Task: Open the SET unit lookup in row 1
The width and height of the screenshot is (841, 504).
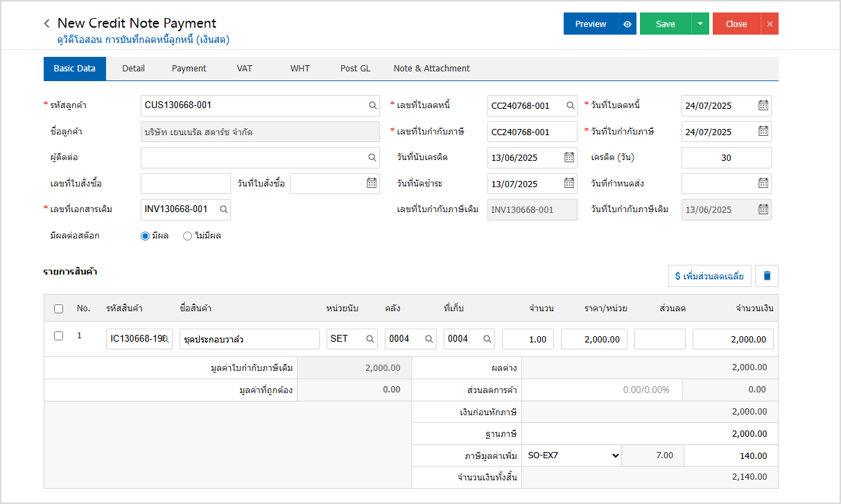Action: click(x=372, y=339)
